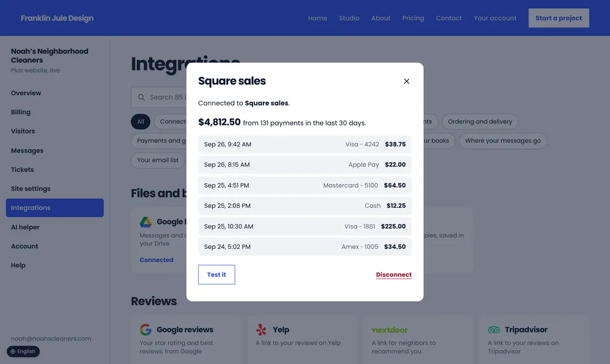Open the Contact nav item

(449, 18)
